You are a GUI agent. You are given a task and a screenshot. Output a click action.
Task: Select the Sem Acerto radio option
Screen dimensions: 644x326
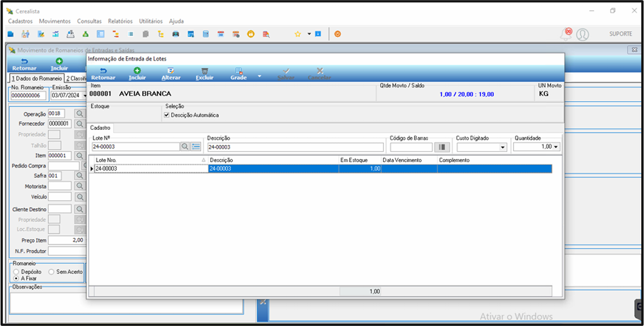coord(51,272)
